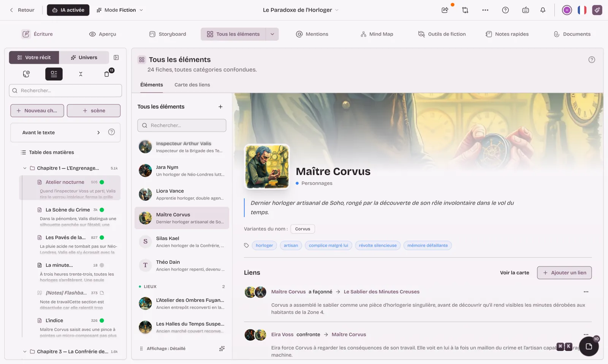Image resolution: width=608 pixels, height=364 pixels.
Task: Click the blue Personnages category dot
Action: click(x=297, y=183)
